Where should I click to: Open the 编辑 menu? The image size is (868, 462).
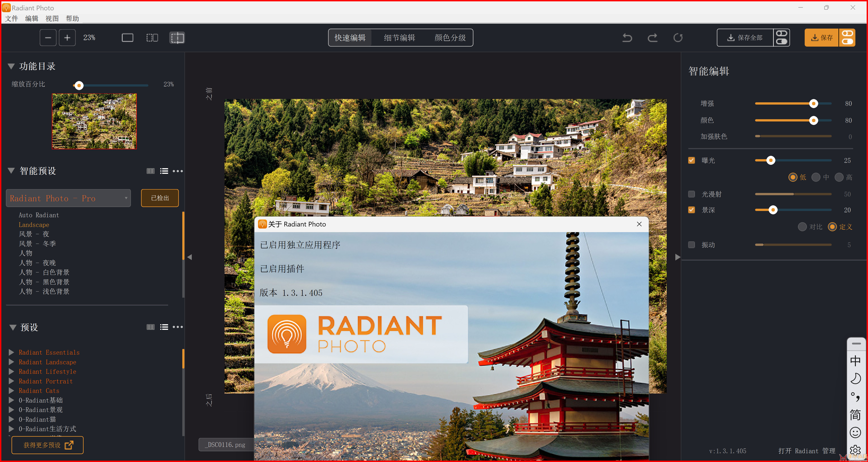pyautogui.click(x=32, y=18)
